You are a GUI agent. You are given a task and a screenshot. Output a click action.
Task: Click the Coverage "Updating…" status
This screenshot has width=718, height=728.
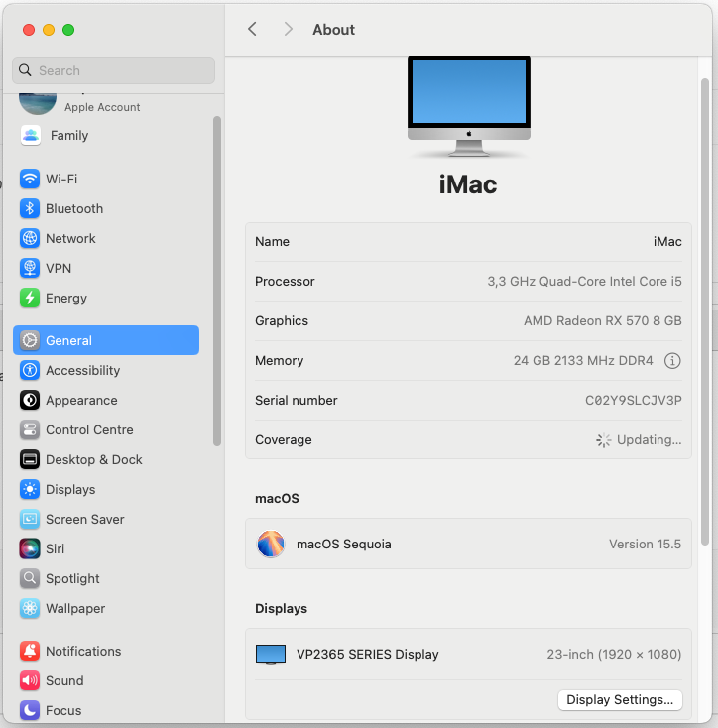(639, 439)
